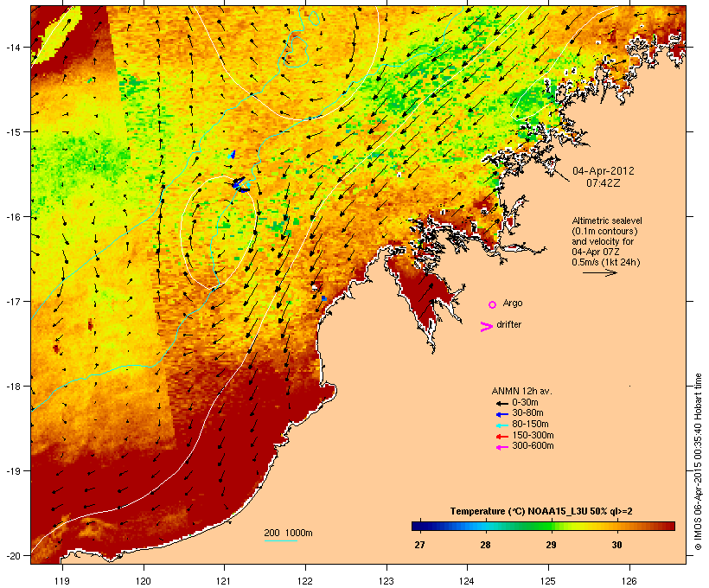The height and width of the screenshot is (588, 709).
Task: Click the blue mooring marker near 121E 15.6S
Action: click(240, 184)
